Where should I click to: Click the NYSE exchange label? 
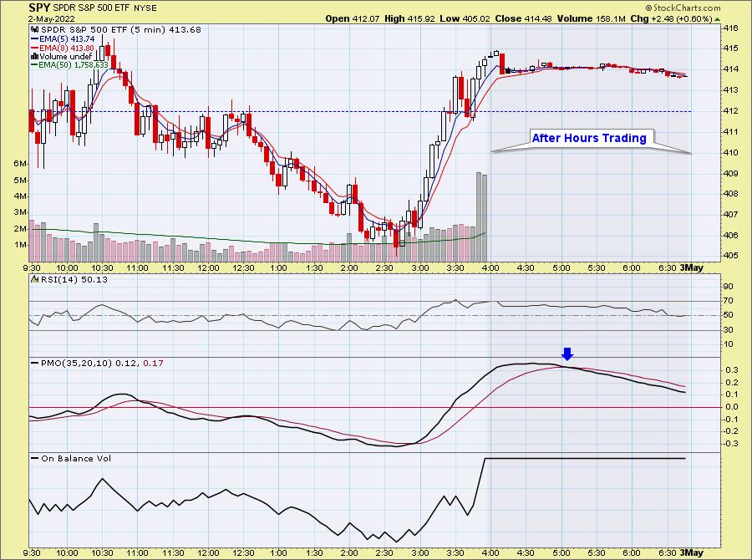[x=145, y=8]
